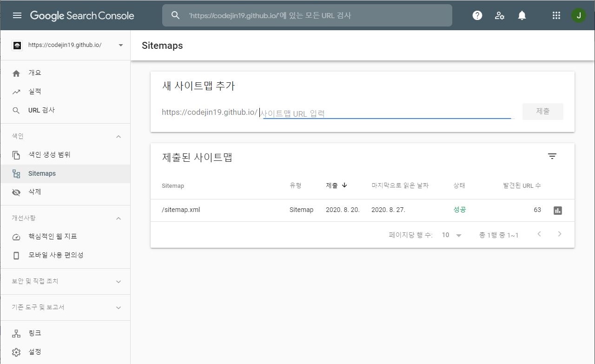Open the rows per page dropdown
Image resolution: width=595 pixels, height=364 pixels.
(x=452, y=235)
